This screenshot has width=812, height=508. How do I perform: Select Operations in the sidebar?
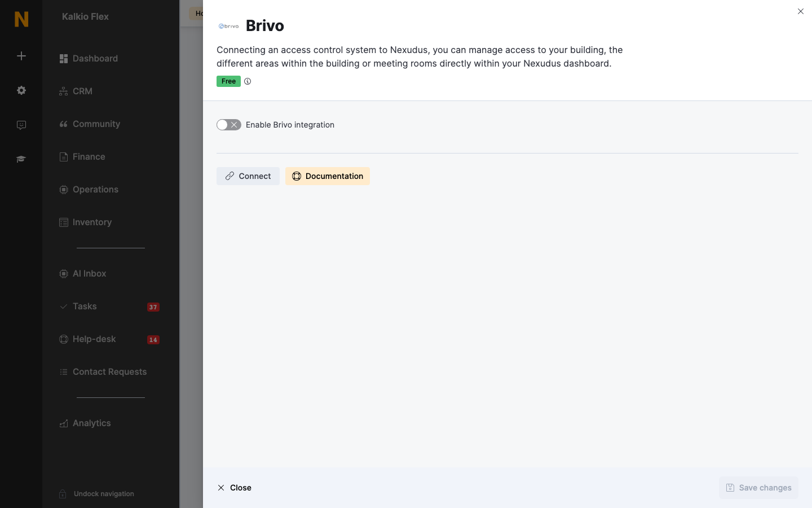pyautogui.click(x=89, y=190)
